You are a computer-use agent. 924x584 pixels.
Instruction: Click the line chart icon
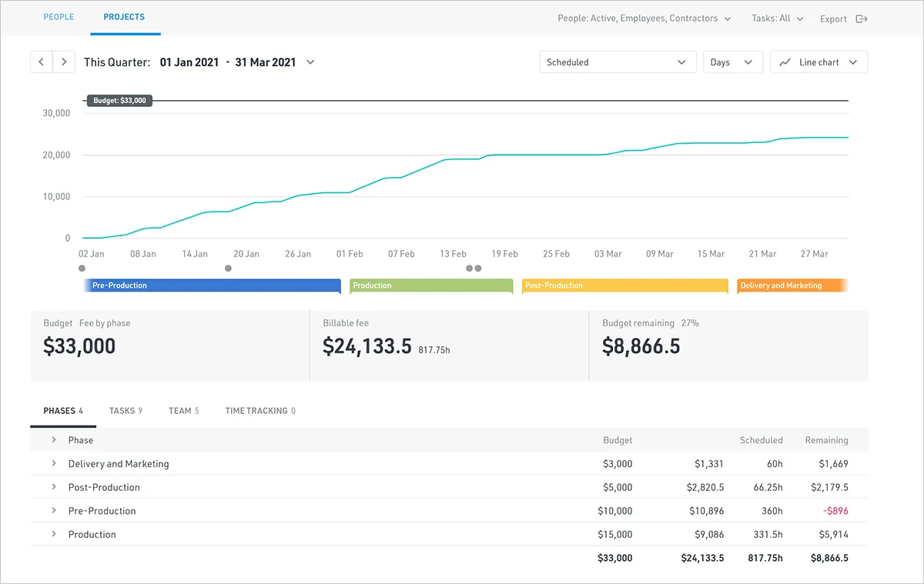point(785,62)
